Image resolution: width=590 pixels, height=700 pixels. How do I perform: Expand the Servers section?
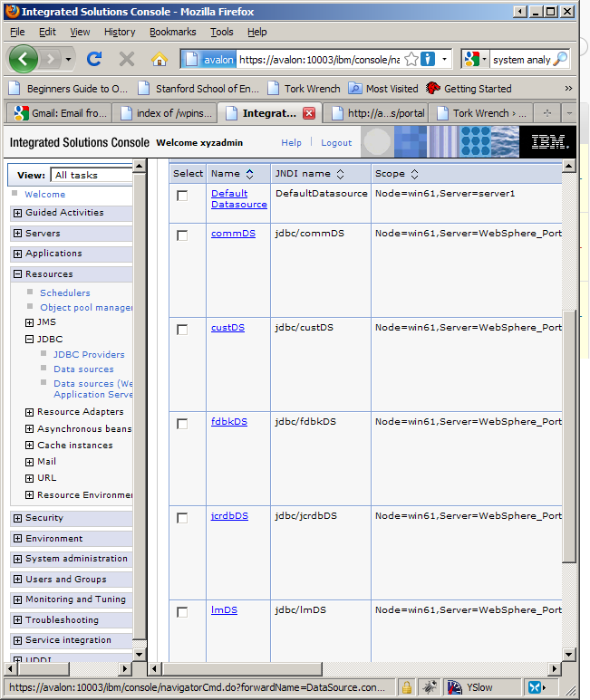(x=17, y=233)
